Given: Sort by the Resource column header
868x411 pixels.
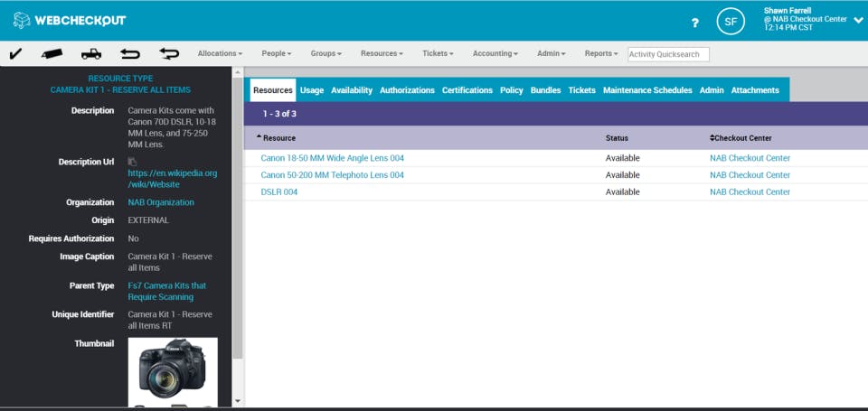Looking at the screenshot, I should pos(276,137).
